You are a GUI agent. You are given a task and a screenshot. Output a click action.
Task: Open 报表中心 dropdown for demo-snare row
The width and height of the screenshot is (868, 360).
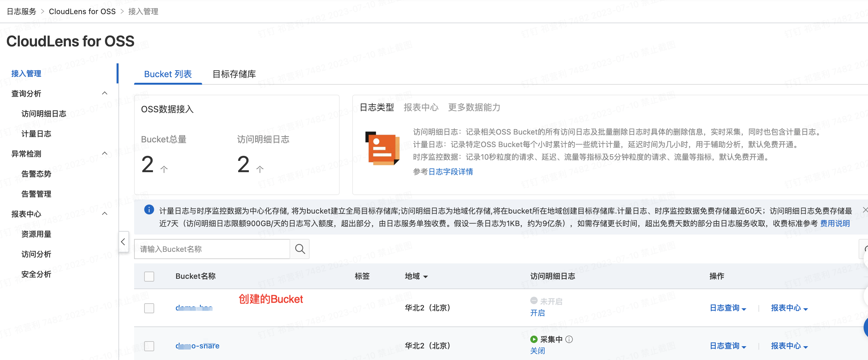pos(789,346)
